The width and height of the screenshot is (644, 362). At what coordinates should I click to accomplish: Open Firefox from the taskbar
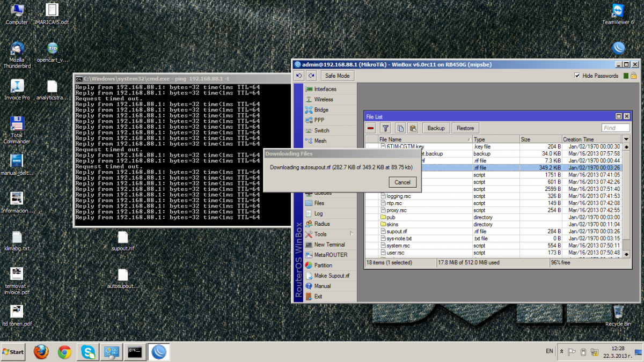coord(41,352)
